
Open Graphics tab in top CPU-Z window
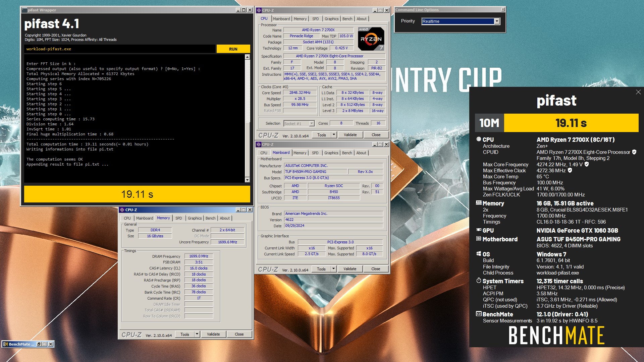click(331, 19)
